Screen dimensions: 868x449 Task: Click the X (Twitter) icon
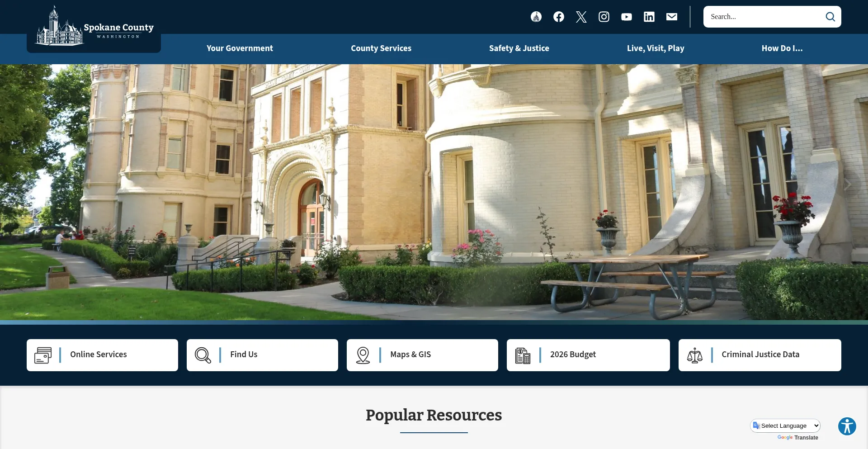pos(581,17)
